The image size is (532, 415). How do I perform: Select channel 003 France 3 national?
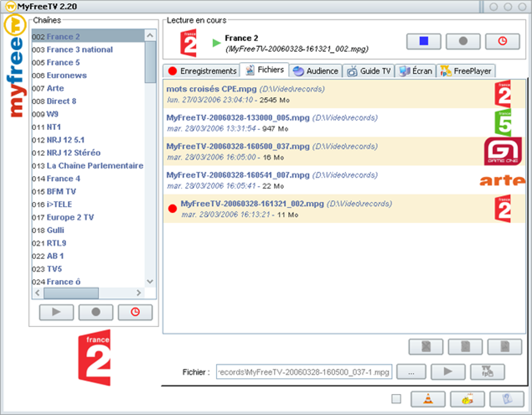point(88,50)
